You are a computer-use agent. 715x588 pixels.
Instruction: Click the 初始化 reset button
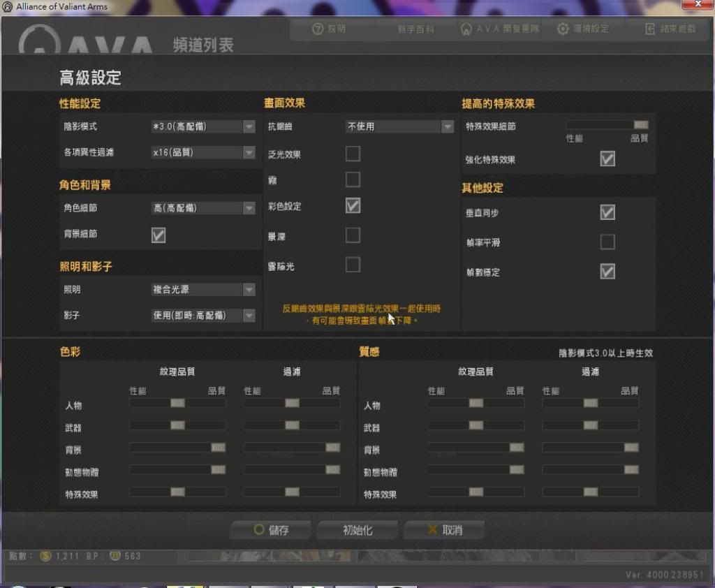click(357, 530)
